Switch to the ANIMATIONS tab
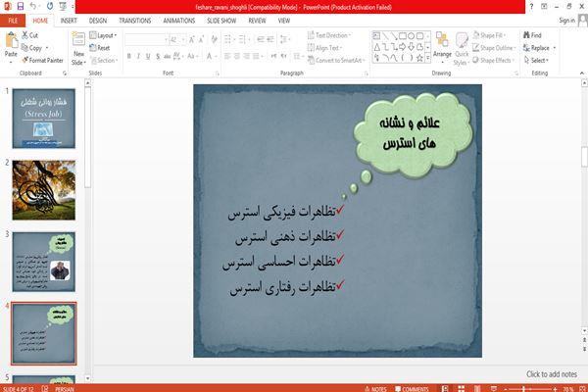This screenshot has width=588, height=392. [179, 21]
